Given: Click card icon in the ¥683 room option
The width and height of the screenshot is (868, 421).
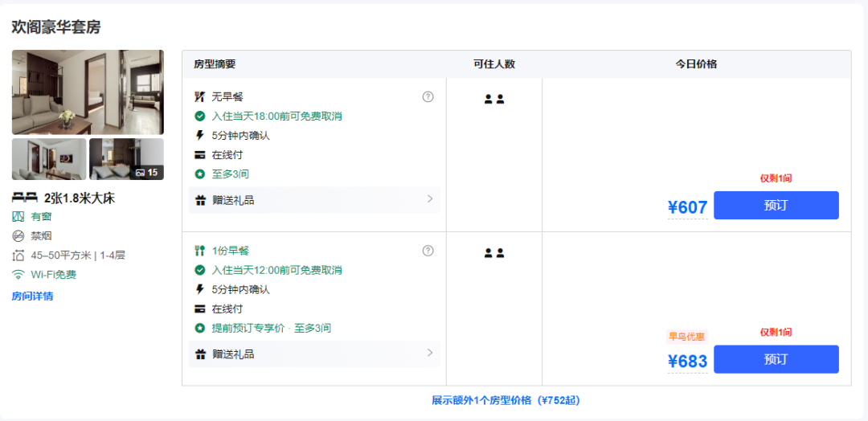Looking at the screenshot, I should coord(200,309).
